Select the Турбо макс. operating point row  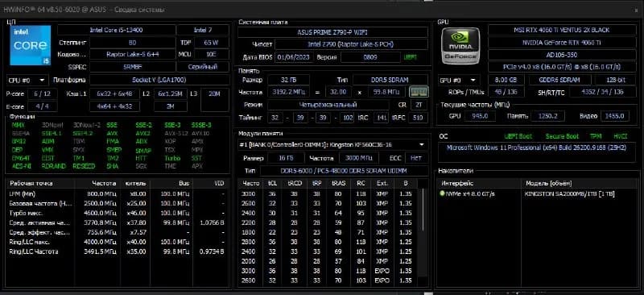pos(117,213)
